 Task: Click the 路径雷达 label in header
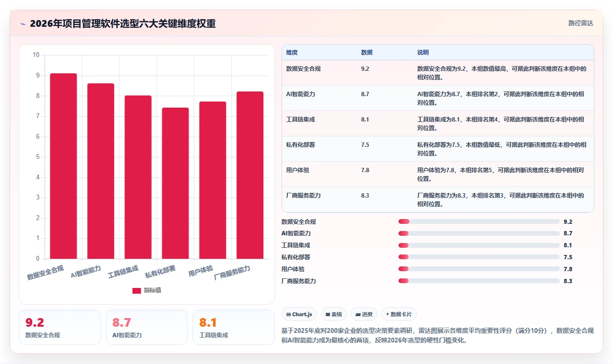click(x=581, y=23)
